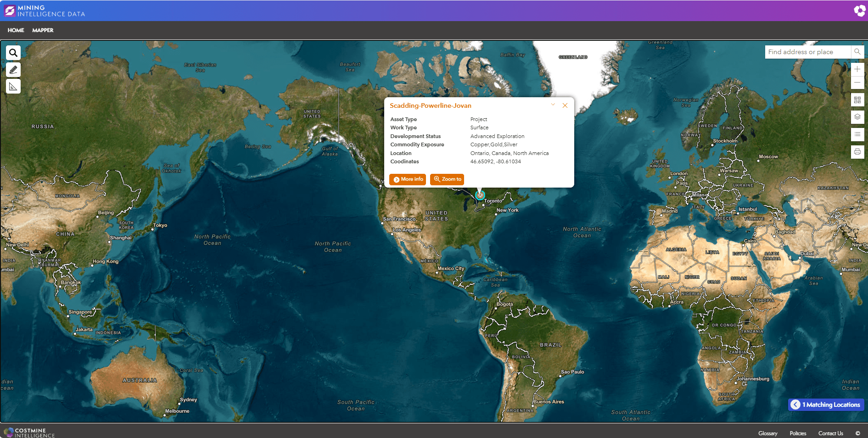Open the search tool magnifier icon

pos(13,53)
